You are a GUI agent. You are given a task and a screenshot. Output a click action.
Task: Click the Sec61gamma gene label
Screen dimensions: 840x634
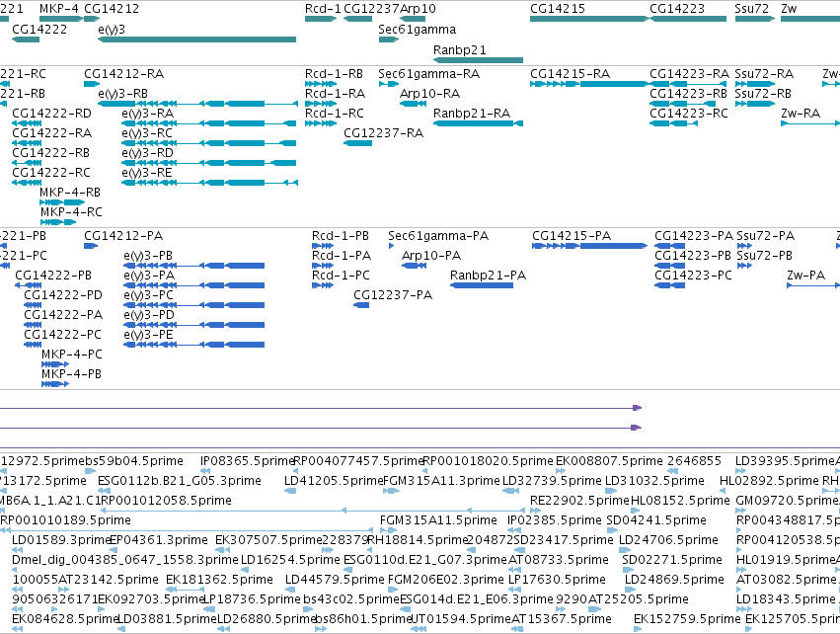(418, 30)
